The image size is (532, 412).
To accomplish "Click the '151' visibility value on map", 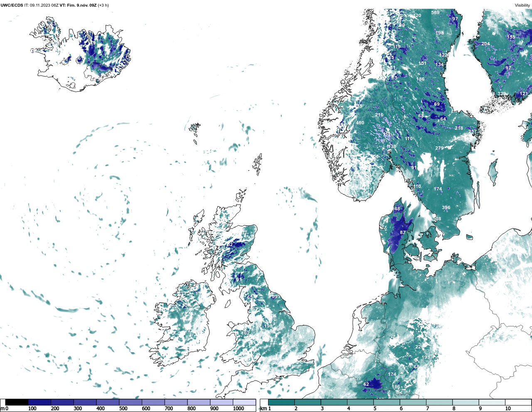I will tap(422, 63).
